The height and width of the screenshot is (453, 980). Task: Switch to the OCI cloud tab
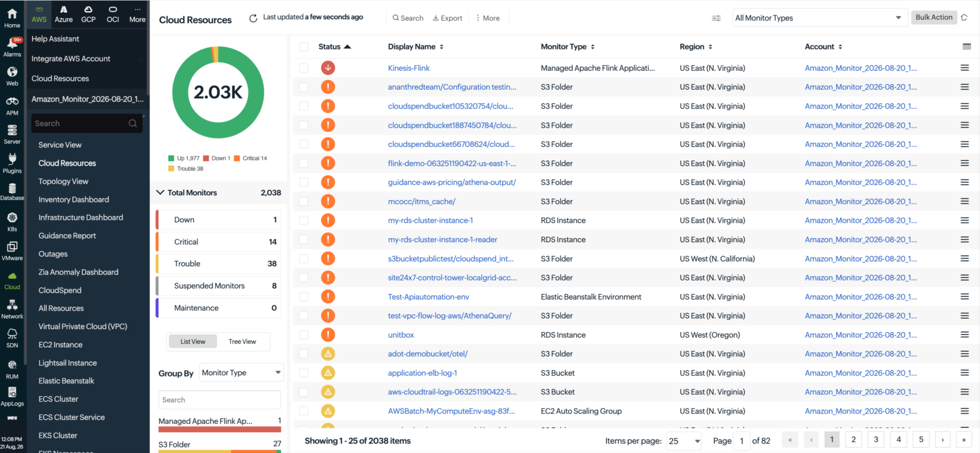tap(113, 14)
